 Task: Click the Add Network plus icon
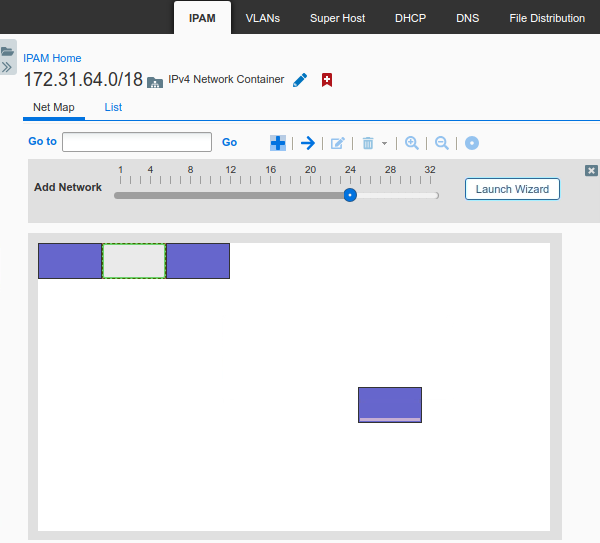click(278, 143)
